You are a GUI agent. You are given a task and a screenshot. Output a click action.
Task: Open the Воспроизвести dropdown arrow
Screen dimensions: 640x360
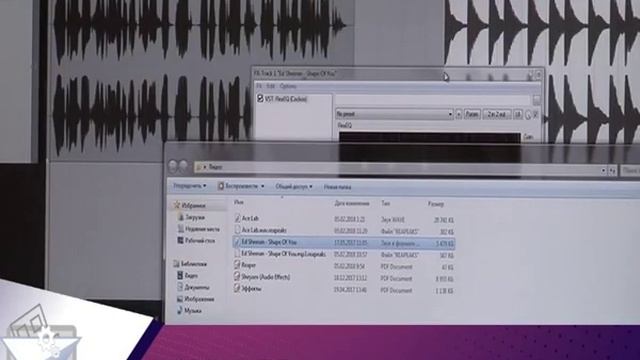click(262, 187)
